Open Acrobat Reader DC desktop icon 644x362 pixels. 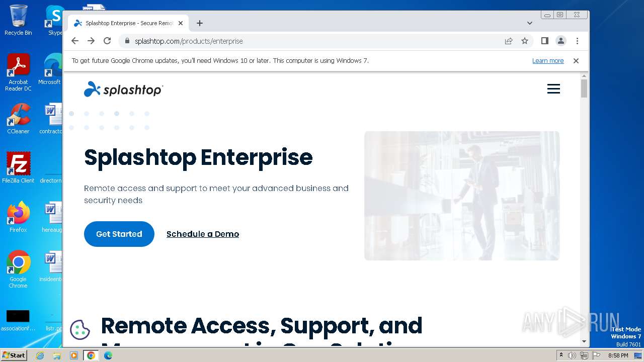18,72
